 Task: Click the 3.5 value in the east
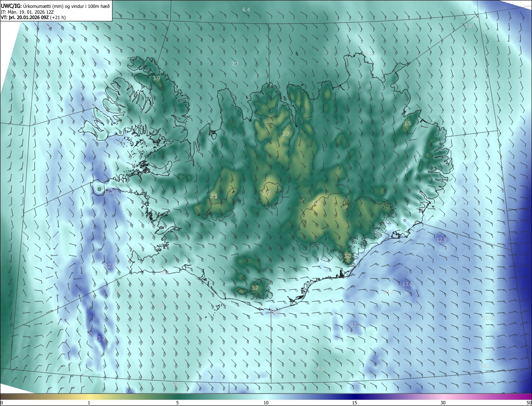point(407,124)
